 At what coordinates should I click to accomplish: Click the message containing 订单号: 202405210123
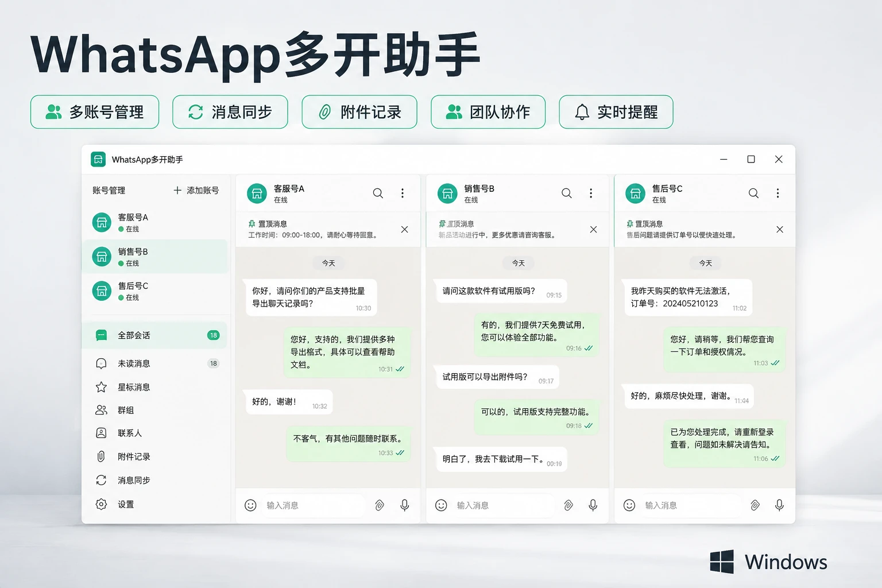688,297
